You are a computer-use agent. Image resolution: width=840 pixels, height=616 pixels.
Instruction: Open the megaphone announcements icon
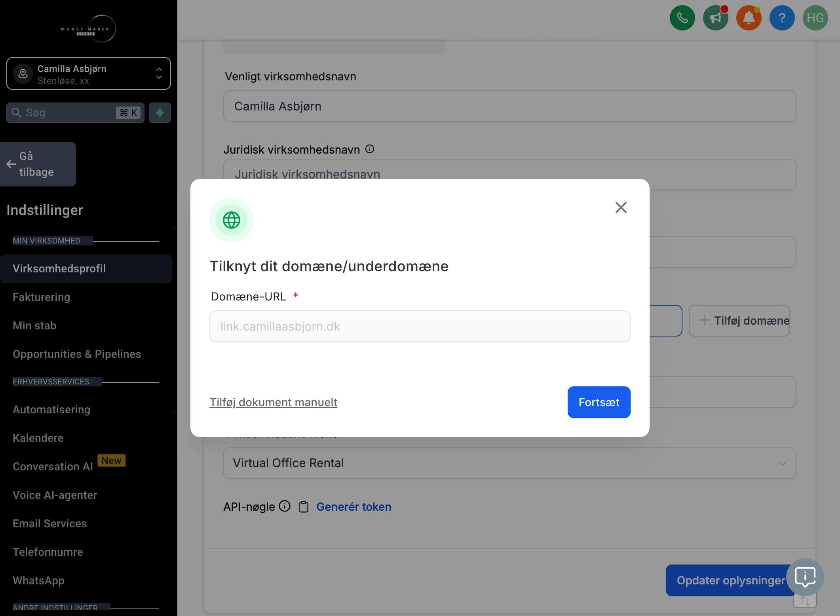715,18
